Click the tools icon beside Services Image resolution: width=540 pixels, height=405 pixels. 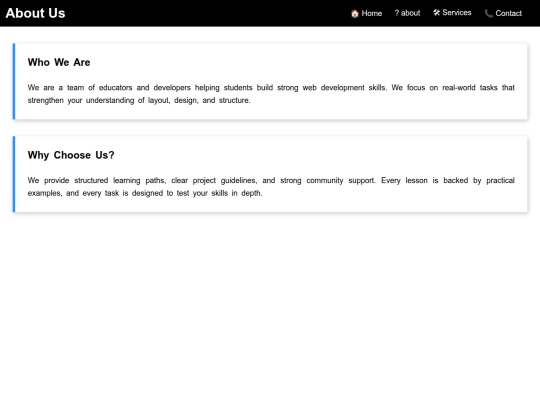pos(436,13)
